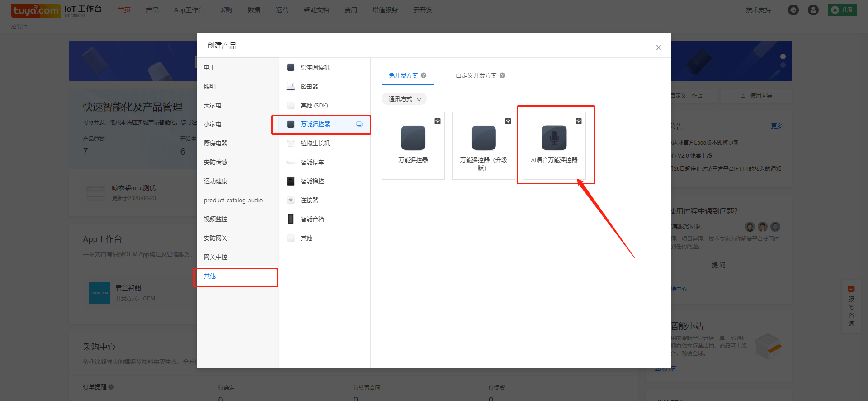Select the 其他 category in left list
This screenshot has width=868, height=401.
click(x=210, y=276)
